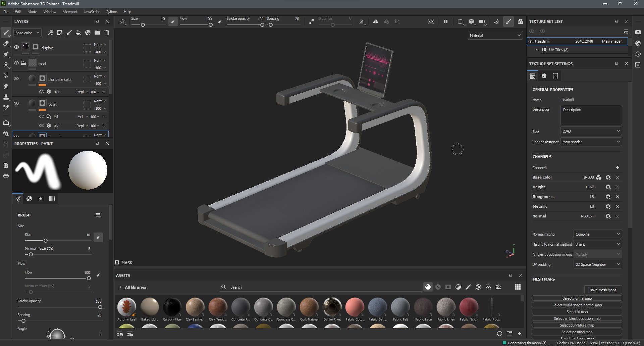The width and height of the screenshot is (644, 346).
Task: Click the Search field in Assets panel
Action: [320, 287]
